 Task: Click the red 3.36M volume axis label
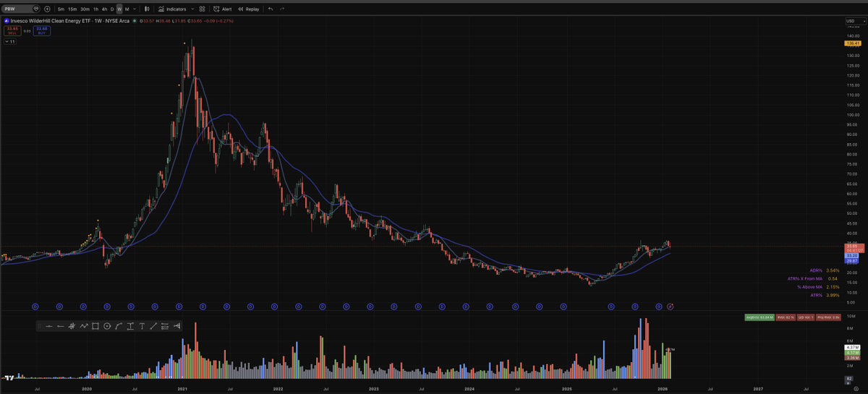[852, 358]
